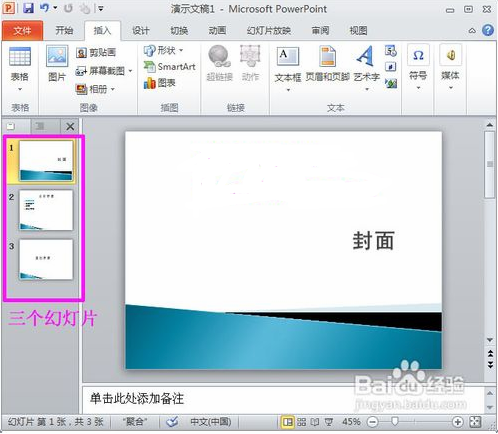Open the 设计 ribbon tab
The width and height of the screenshot is (498, 434).
[x=140, y=31]
